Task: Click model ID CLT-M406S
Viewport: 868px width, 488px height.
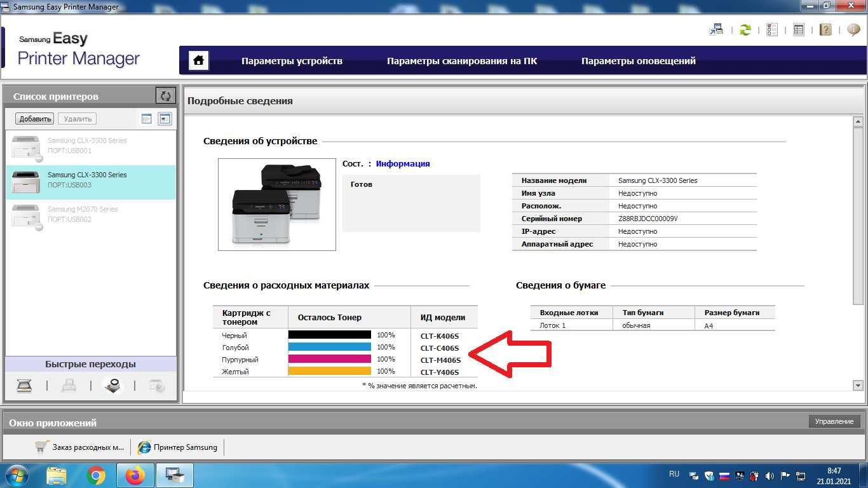Action: 440,360
